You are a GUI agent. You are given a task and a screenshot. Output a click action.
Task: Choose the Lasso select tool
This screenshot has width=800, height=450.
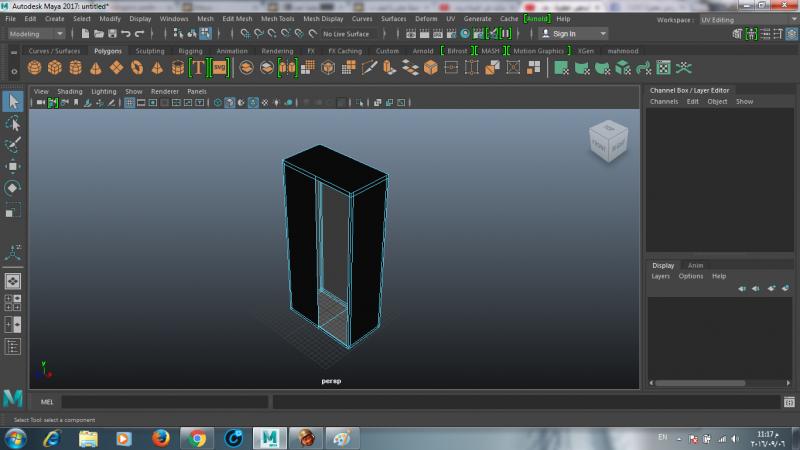pos(13,123)
